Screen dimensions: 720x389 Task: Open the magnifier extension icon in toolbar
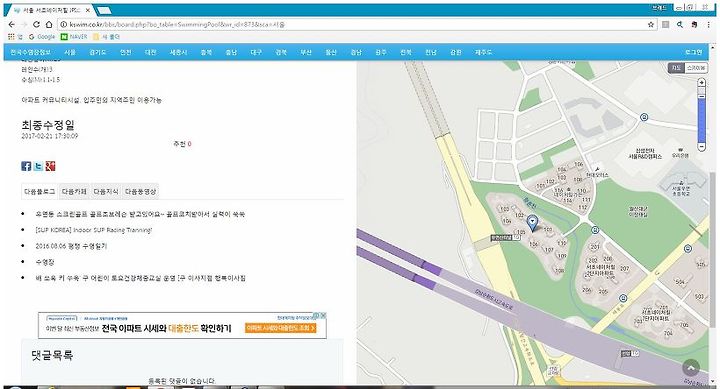pos(680,24)
